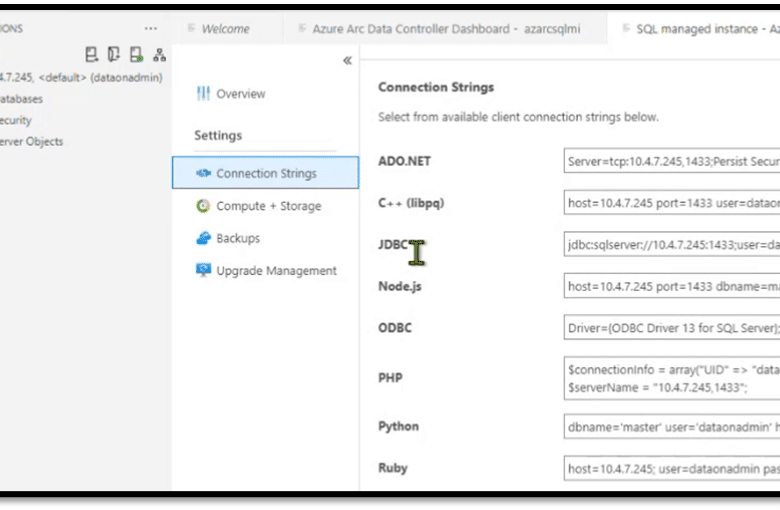The height and width of the screenshot is (510, 780).
Task: Click the Node.js connection string field
Action: click(x=672, y=286)
